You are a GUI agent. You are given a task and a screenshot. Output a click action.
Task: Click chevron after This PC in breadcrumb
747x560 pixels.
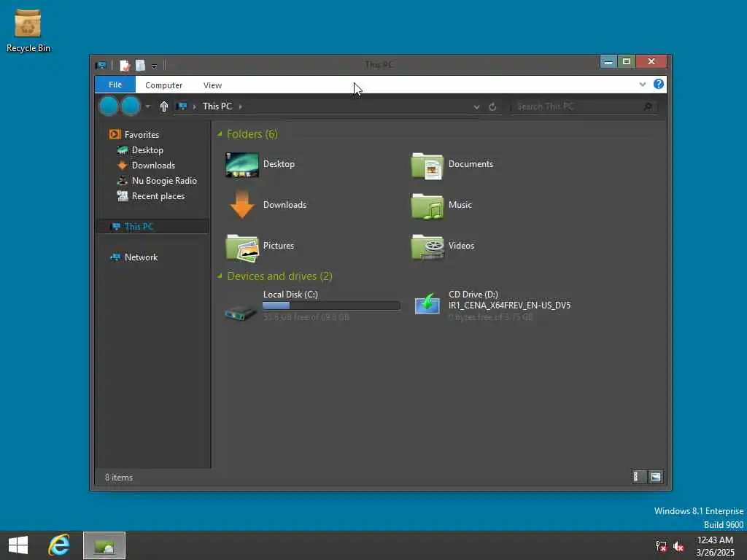[240, 106]
